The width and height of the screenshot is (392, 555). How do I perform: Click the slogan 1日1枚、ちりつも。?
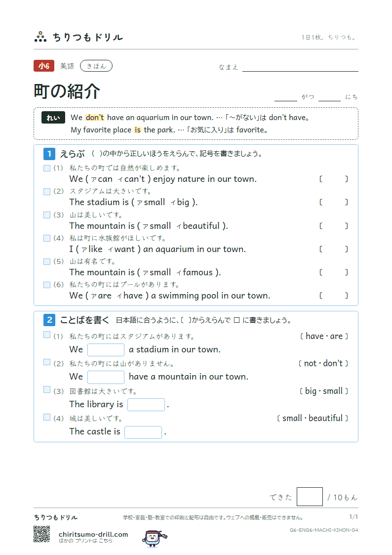click(329, 38)
